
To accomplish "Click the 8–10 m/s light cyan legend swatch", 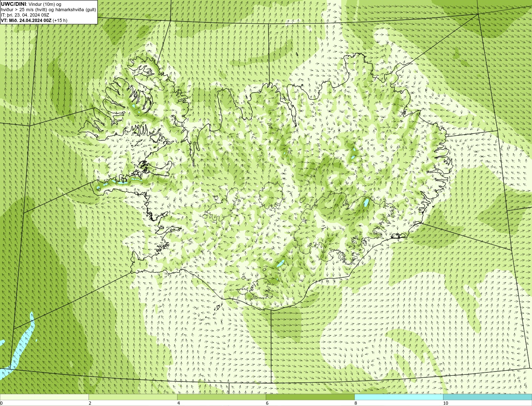I will click(x=399, y=397).
